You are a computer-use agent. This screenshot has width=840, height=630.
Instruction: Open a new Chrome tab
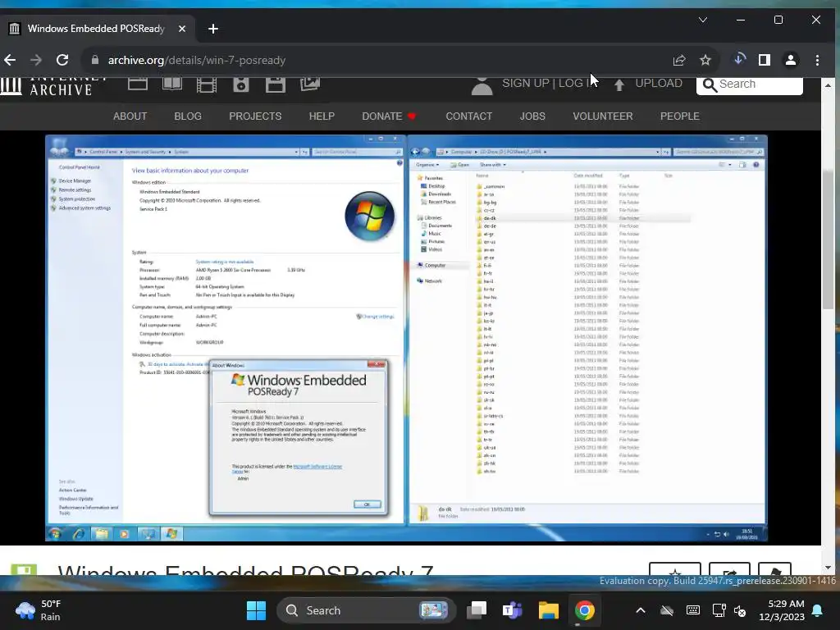tap(213, 29)
